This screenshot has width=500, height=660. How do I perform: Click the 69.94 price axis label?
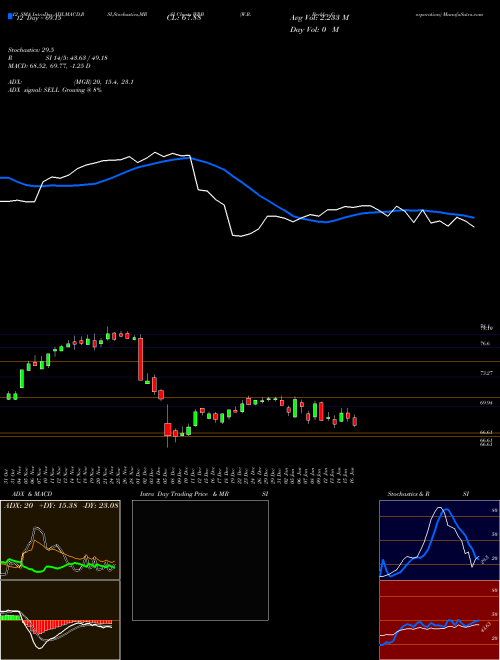[485, 403]
